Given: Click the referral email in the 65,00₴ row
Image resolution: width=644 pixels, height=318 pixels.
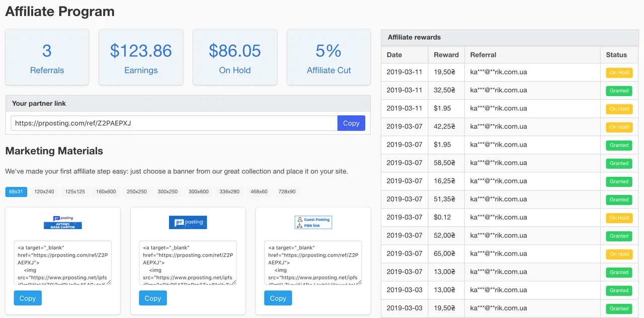Looking at the screenshot, I should pos(499,253).
